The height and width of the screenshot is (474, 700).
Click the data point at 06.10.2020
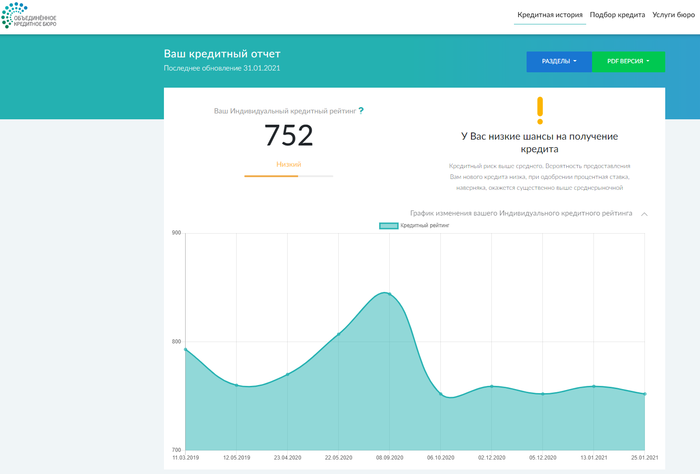click(x=441, y=394)
